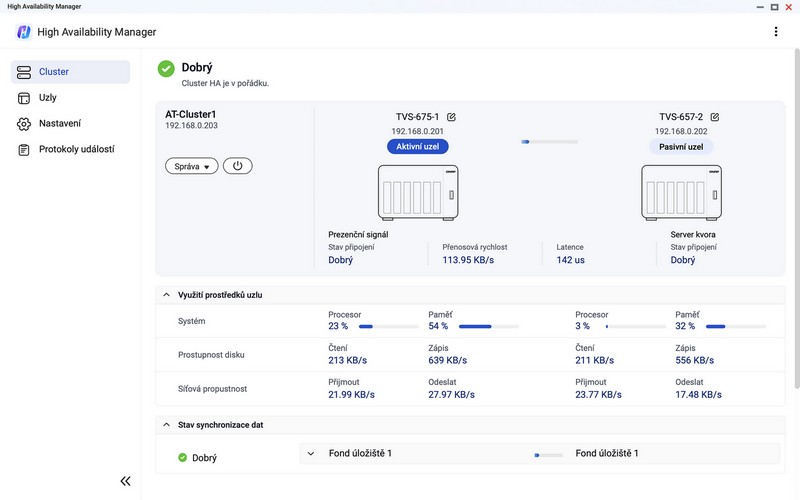
Task: Click the passive node Procesor 3 % bar
Action: [x=636, y=327]
